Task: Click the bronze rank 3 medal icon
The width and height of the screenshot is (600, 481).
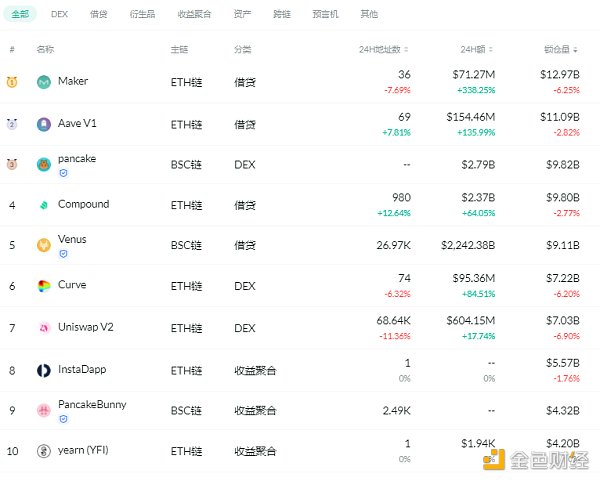Action: [x=12, y=164]
